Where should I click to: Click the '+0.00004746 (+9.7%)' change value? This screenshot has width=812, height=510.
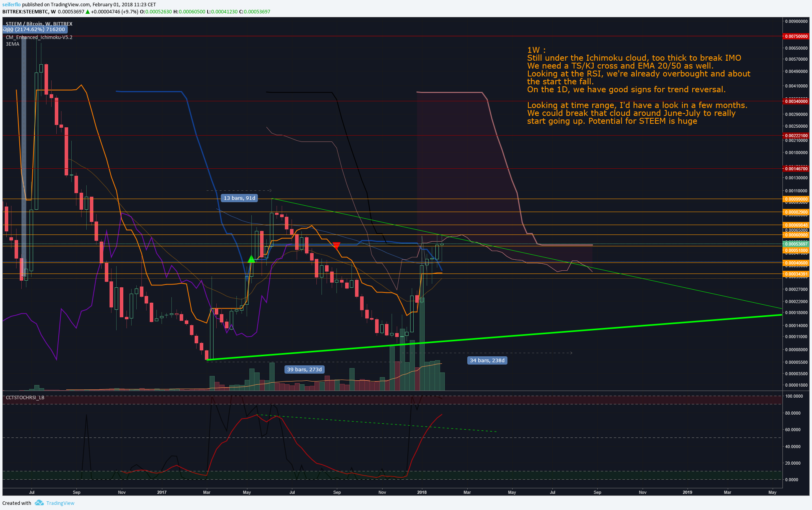tap(115, 11)
